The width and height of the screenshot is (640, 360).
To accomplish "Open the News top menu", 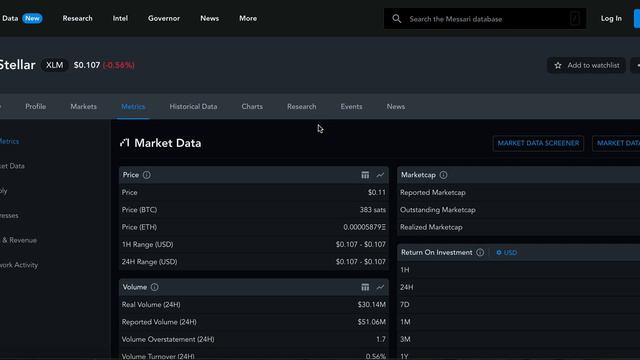I will 209,18.
